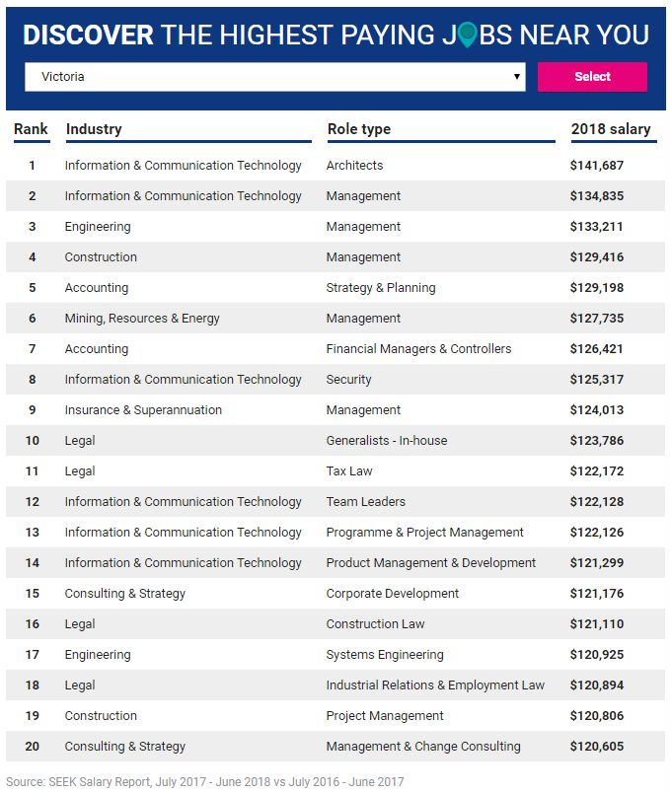Select the Architects role cell
The image size is (672, 793).
pos(354,166)
